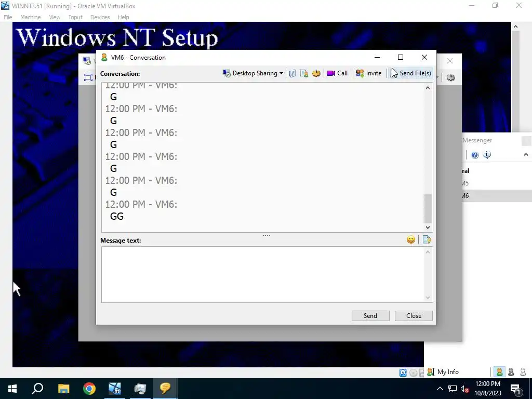This screenshot has height=399, width=532.
Task: Open the VirtualBox File menu
Action: [x=8, y=17]
